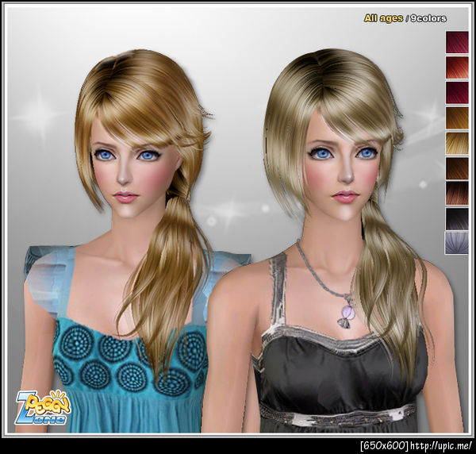
Task: Select the bright red-orange hair swatch
Action: coord(457,67)
